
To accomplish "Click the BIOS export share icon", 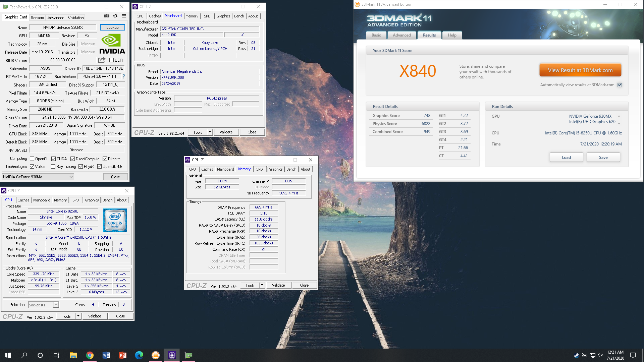I will click(102, 60).
